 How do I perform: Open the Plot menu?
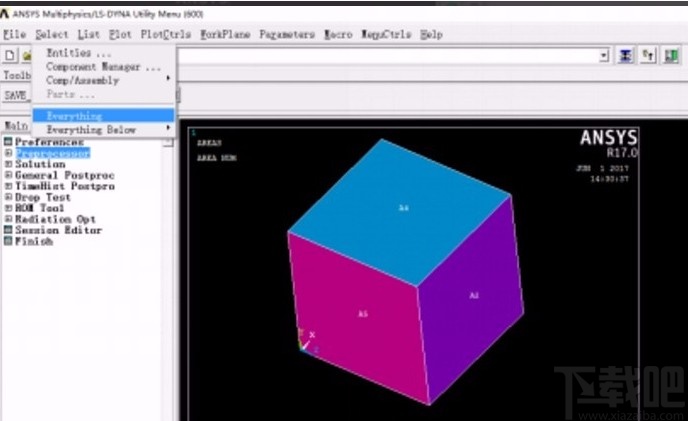(x=120, y=34)
